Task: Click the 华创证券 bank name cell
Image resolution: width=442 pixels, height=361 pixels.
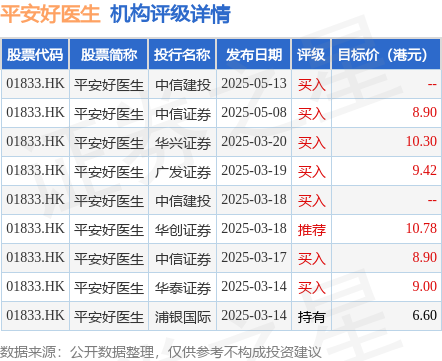Action: coord(183,230)
